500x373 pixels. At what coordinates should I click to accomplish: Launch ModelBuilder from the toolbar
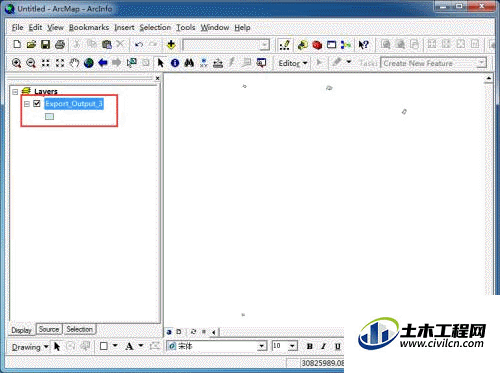tap(346, 45)
